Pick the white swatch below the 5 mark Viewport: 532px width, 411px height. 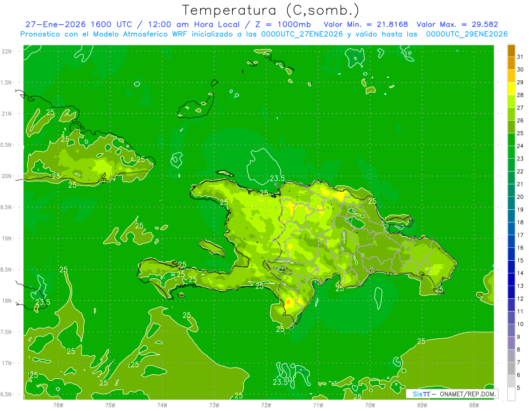511,394
